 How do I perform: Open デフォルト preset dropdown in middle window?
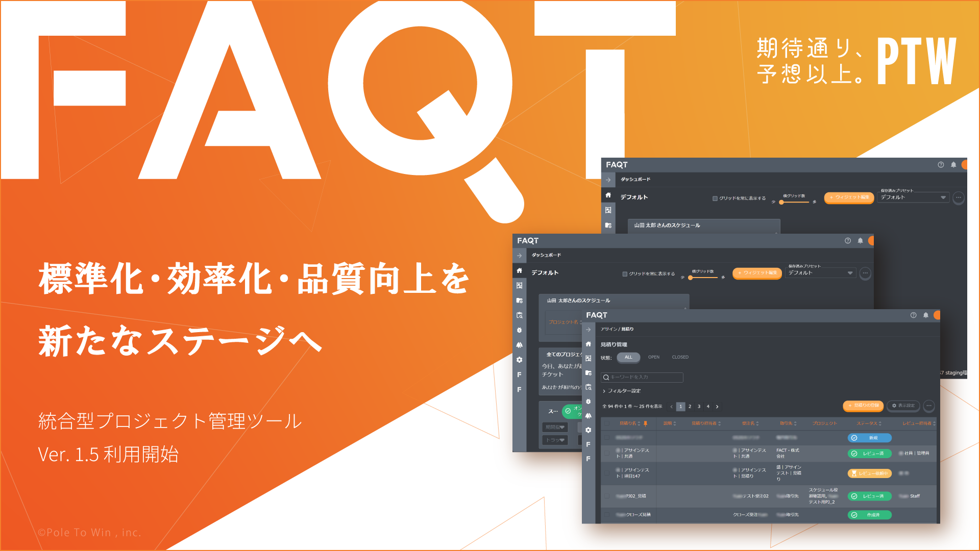[x=820, y=273]
